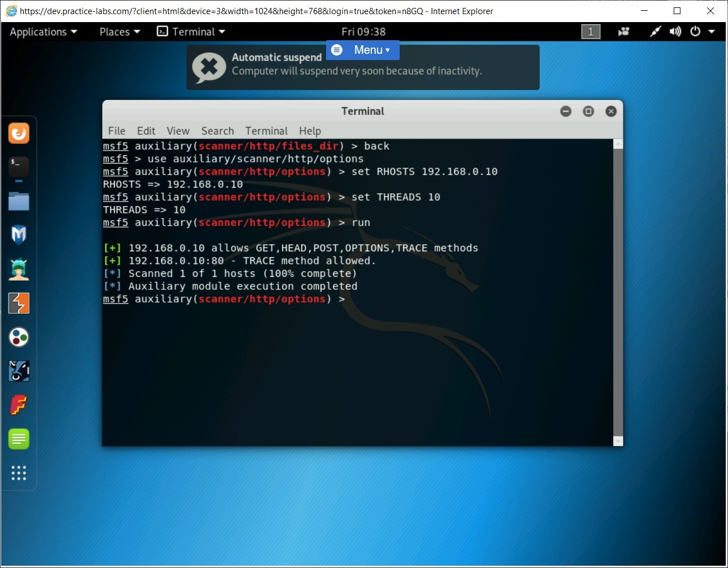
Task: Click the network connection tray icon
Action: pyautogui.click(x=654, y=32)
